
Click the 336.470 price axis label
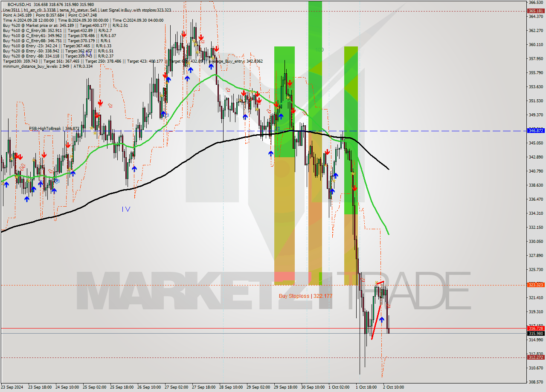(536, 199)
